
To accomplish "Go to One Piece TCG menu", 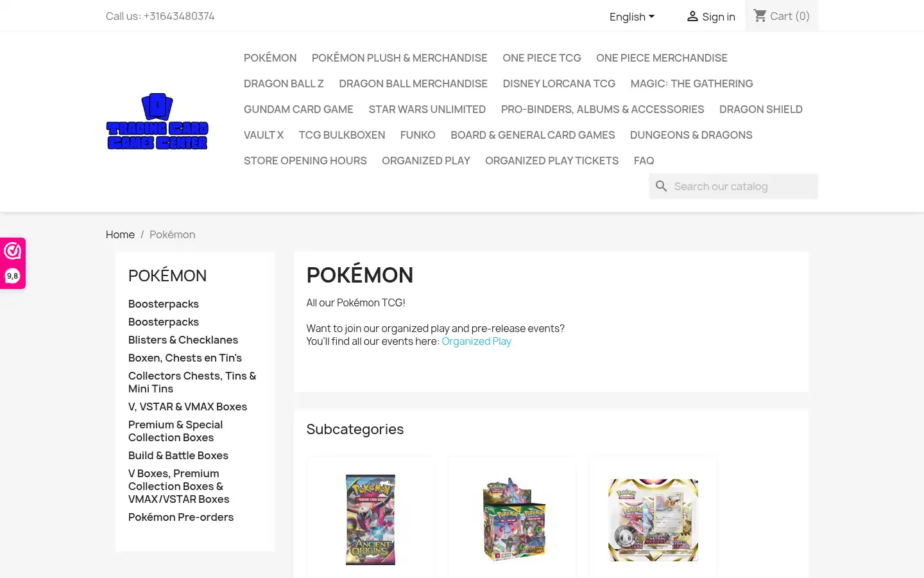I will point(542,58).
